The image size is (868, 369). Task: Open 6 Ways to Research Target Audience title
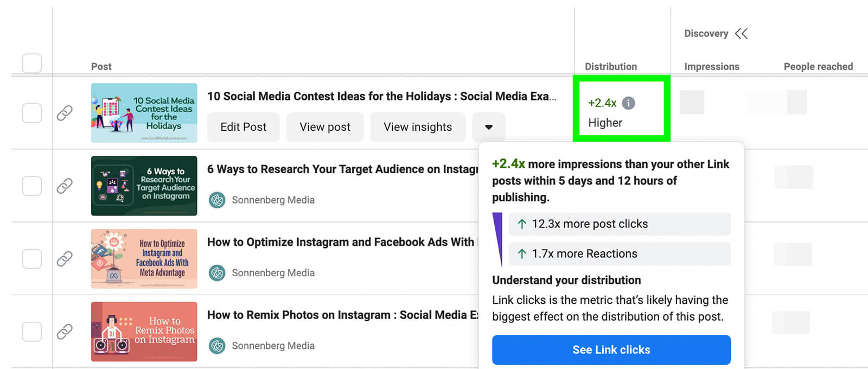342,169
